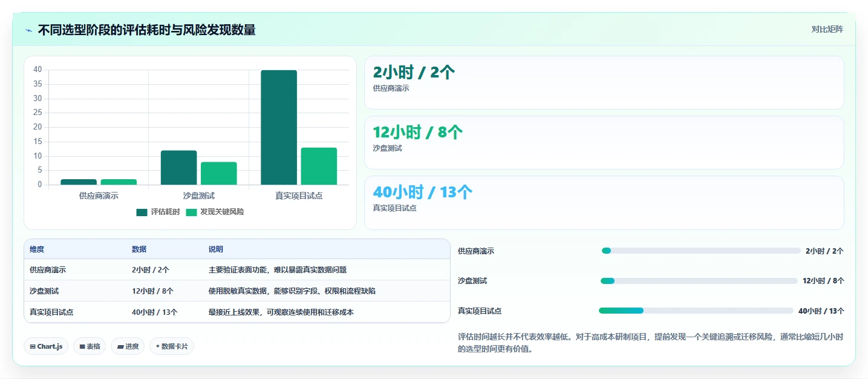The image size is (868, 379).
Task: Click the 沙盘测试 cell in the table
Action: 44,291
